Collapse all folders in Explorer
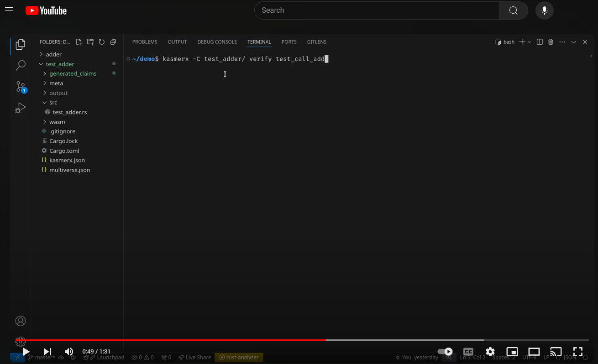This screenshot has height=364, width=598. click(x=113, y=42)
